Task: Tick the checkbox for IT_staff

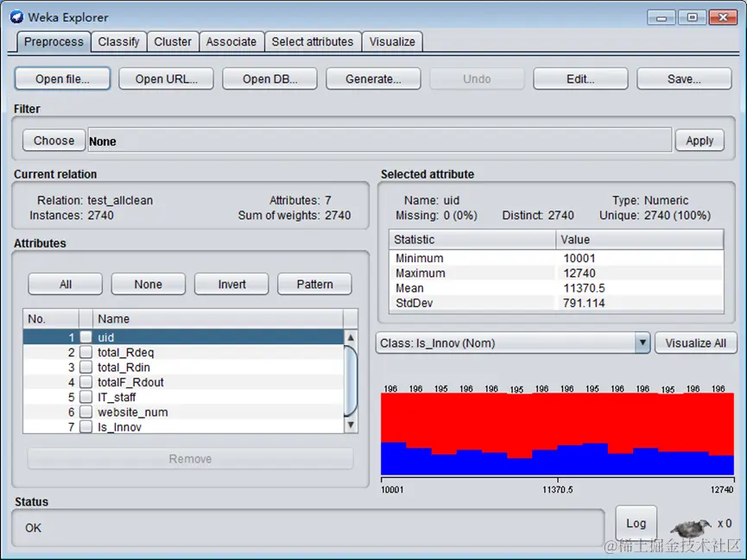Action: [x=85, y=397]
